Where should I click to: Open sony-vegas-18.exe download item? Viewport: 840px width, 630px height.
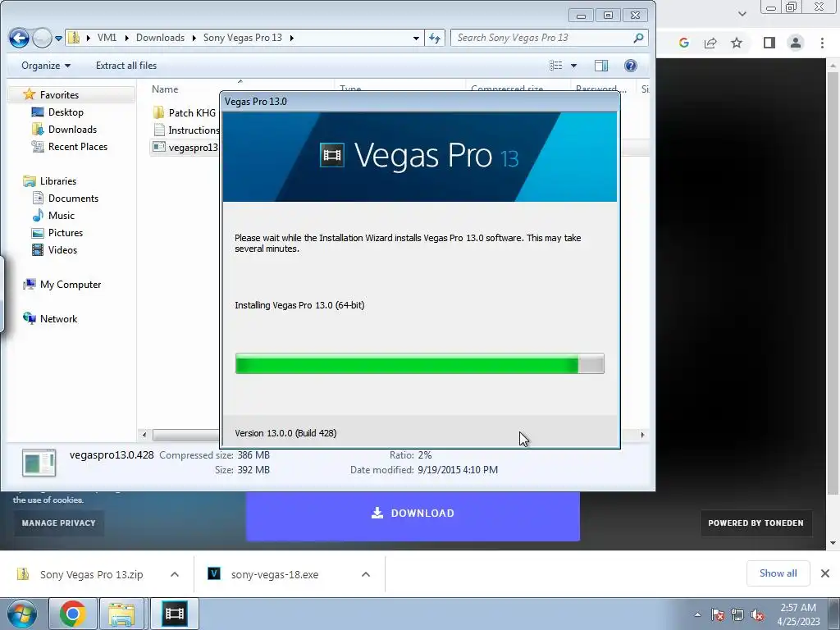(x=265, y=574)
